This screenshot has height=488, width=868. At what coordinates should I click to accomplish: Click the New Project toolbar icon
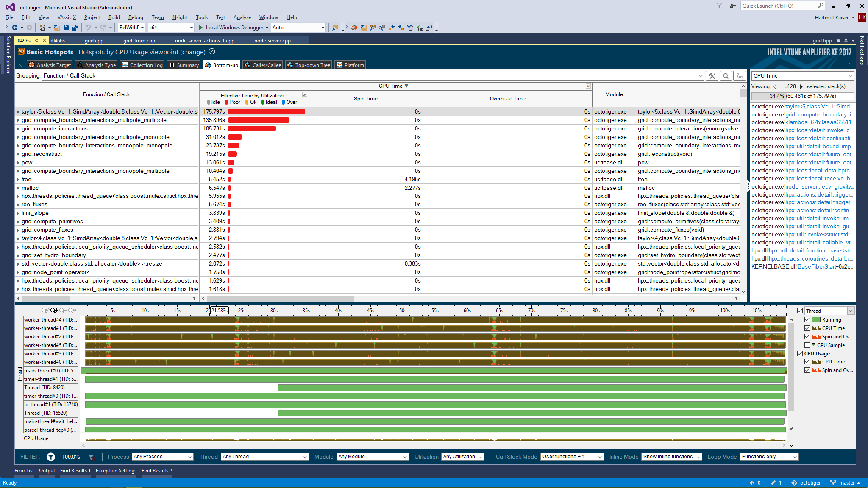(x=42, y=28)
